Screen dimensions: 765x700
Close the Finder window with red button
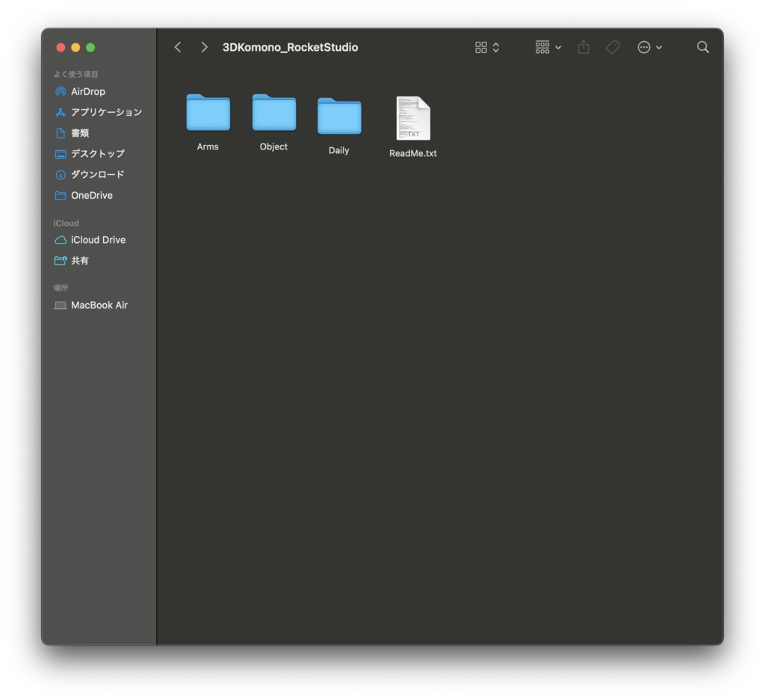[61, 47]
